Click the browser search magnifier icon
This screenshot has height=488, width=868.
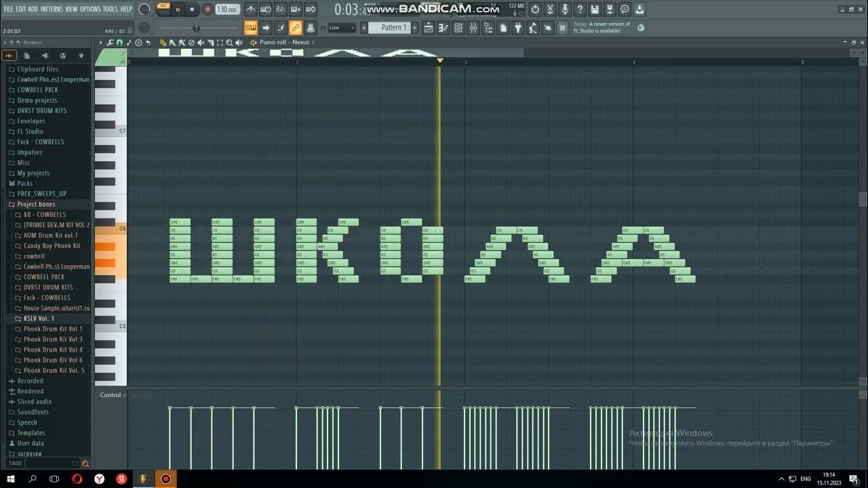click(85, 464)
